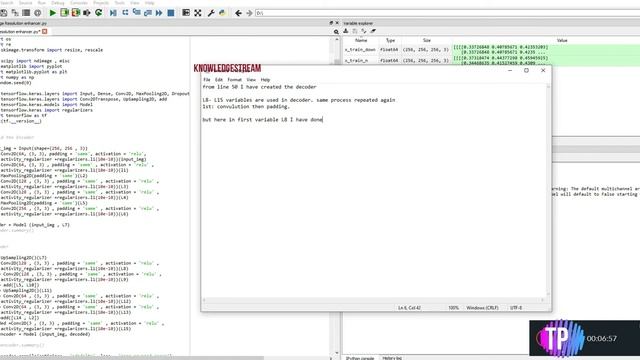Click the blue Stop debugging icon

(171, 13)
